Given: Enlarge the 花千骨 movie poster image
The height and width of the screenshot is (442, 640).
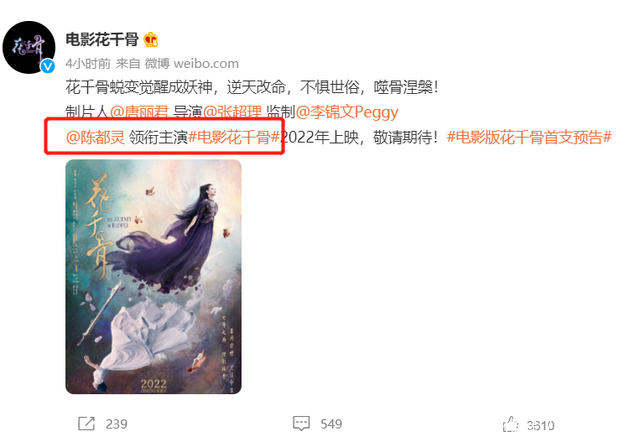Looking at the screenshot, I should [153, 277].
